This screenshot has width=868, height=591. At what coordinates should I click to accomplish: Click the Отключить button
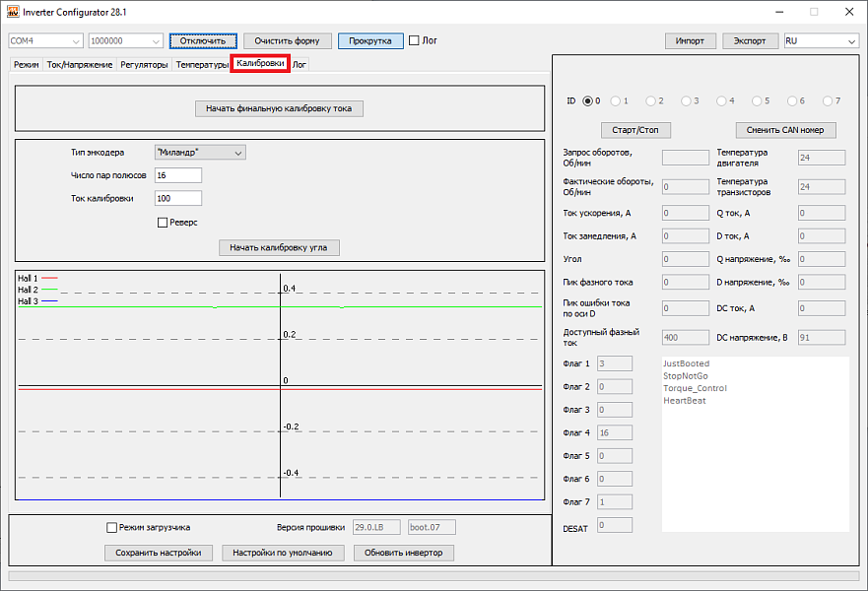[203, 41]
